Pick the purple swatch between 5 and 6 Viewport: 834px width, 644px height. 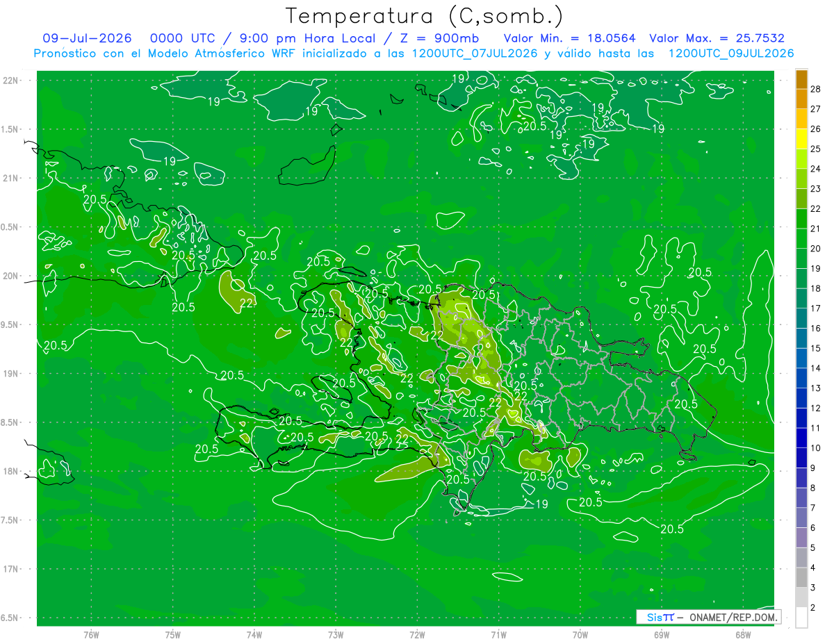tap(801, 538)
